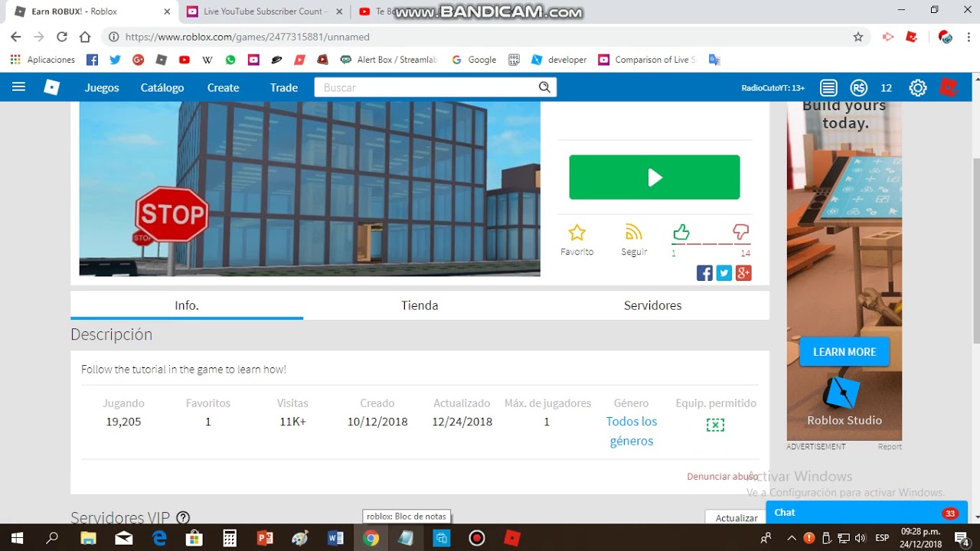Upvote the game with the thumbs-up icon
The height and width of the screenshot is (551, 980).
(681, 232)
